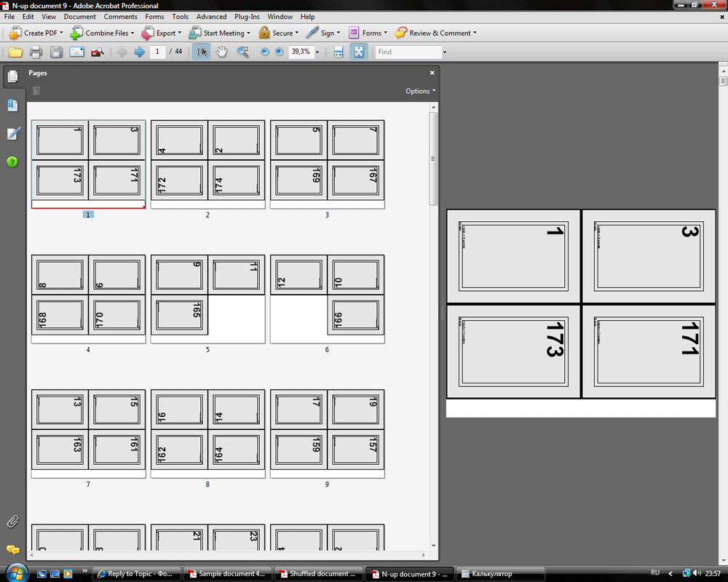The height and width of the screenshot is (582, 728).
Task: Click the Open file folder icon
Action: [x=15, y=52]
